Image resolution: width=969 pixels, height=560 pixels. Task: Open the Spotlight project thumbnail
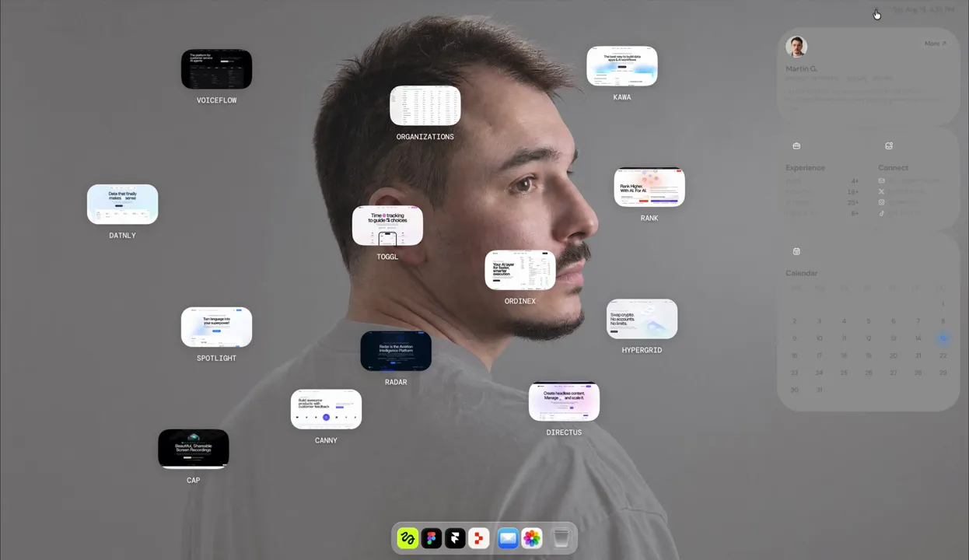pyautogui.click(x=216, y=327)
